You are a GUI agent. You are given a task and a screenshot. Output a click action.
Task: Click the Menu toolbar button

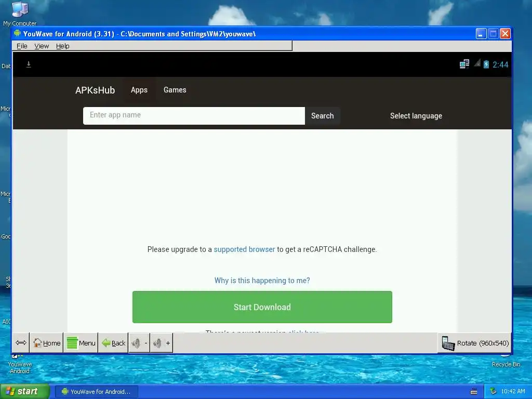(x=81, y=343)
